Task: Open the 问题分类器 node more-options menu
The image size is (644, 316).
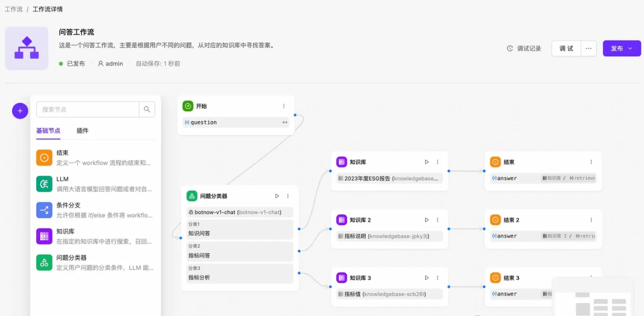Action: (288, 196)
